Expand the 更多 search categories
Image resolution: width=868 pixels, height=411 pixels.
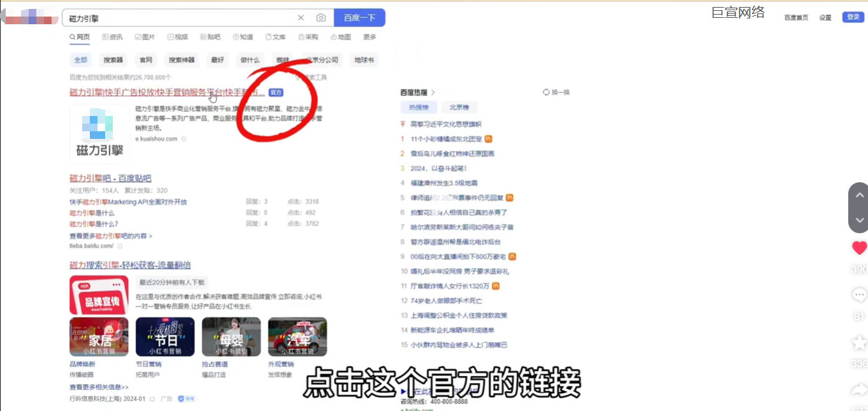pos(370,37)
